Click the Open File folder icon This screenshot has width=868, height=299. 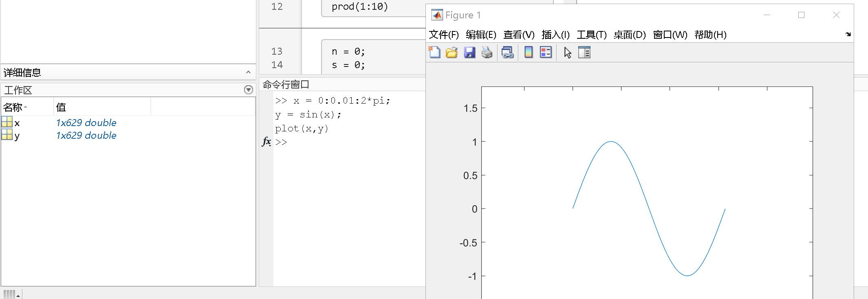(452, 52)
